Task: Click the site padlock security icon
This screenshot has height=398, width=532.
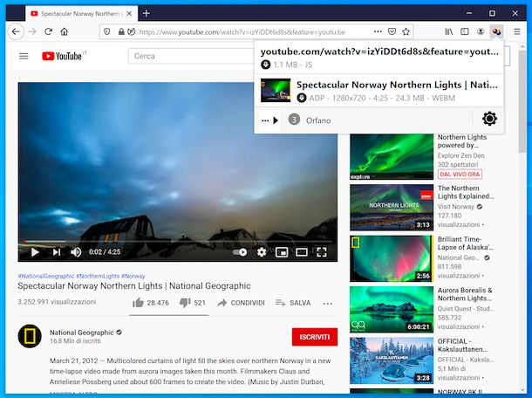Action: click(120, 32)
